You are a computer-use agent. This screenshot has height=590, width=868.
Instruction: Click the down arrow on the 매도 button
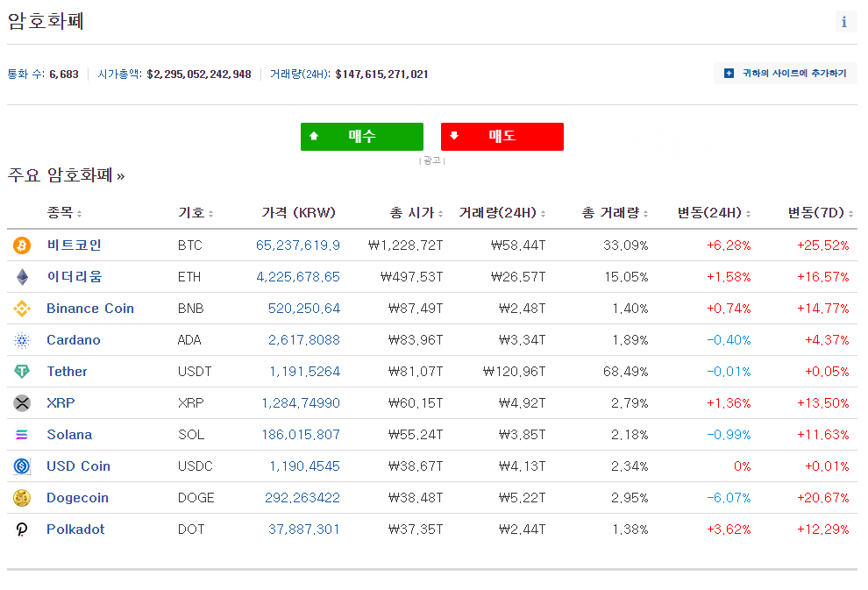[x=454, y=136]
